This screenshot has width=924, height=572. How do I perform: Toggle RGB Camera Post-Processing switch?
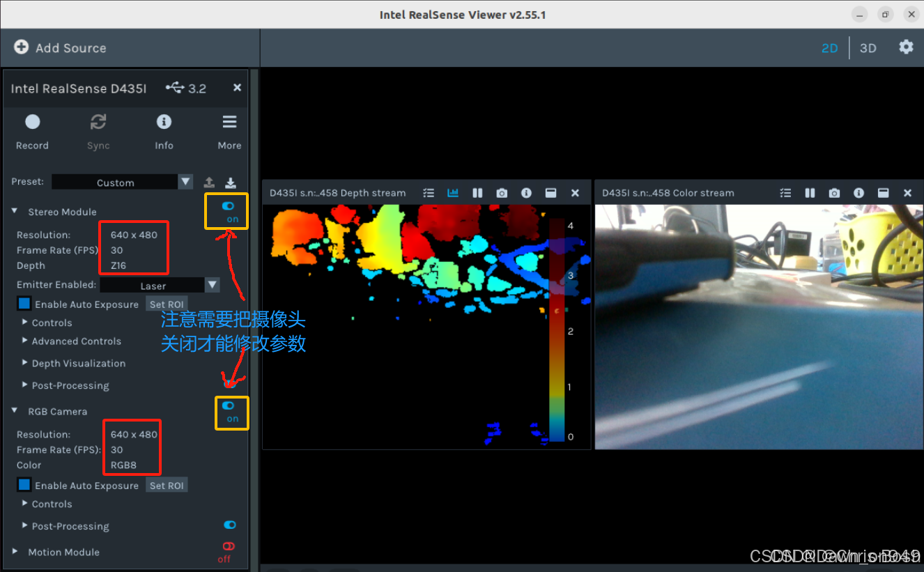tap(229, 525)
